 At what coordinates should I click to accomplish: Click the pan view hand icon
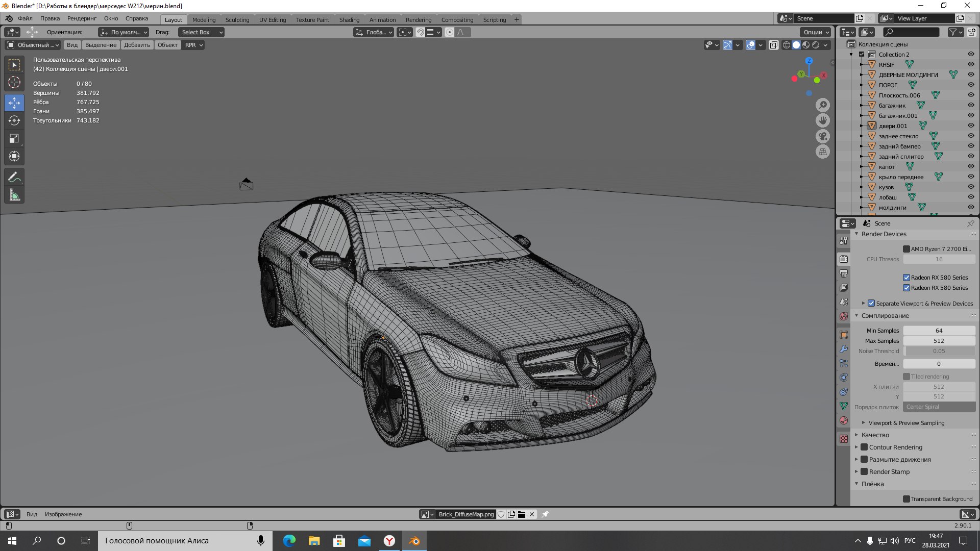(822, 120)
